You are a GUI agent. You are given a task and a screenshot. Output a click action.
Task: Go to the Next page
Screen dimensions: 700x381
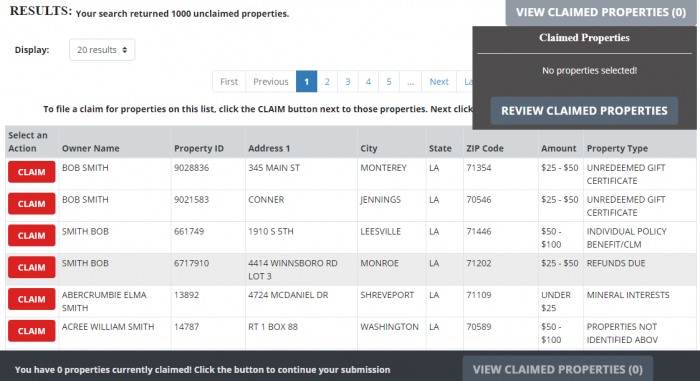pos(439,81)
